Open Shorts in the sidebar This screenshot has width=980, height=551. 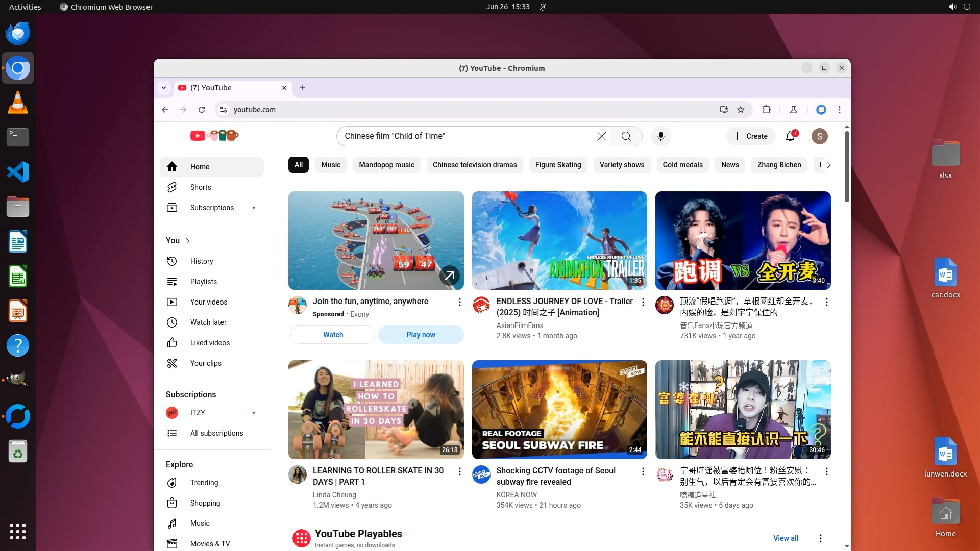[x=200, y=187]
